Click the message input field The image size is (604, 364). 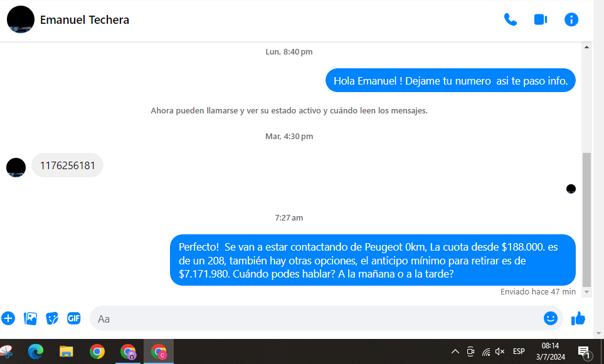pyautogui.click(x=314, y=318)
